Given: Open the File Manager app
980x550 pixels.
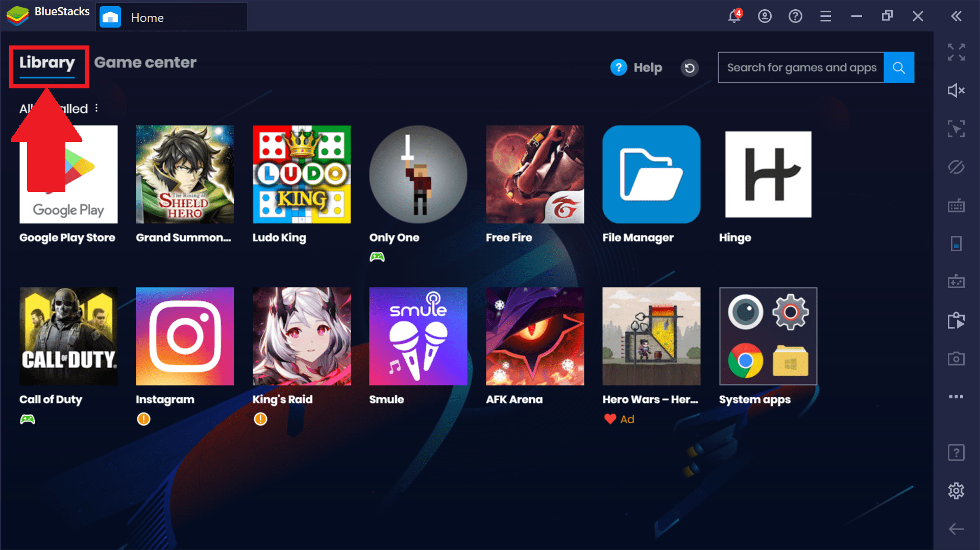Looking at the screenshot, I should [x=651, y=175].
